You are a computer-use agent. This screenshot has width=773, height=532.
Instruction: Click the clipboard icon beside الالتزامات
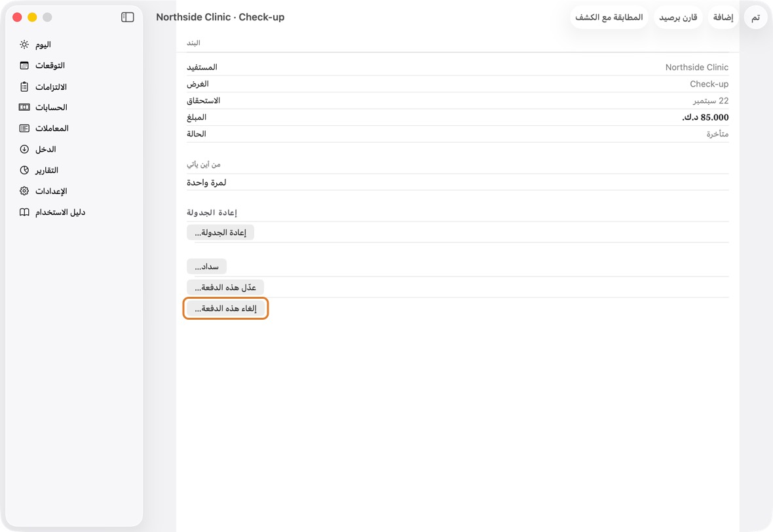pyautogui.click(x=24, y=86)
